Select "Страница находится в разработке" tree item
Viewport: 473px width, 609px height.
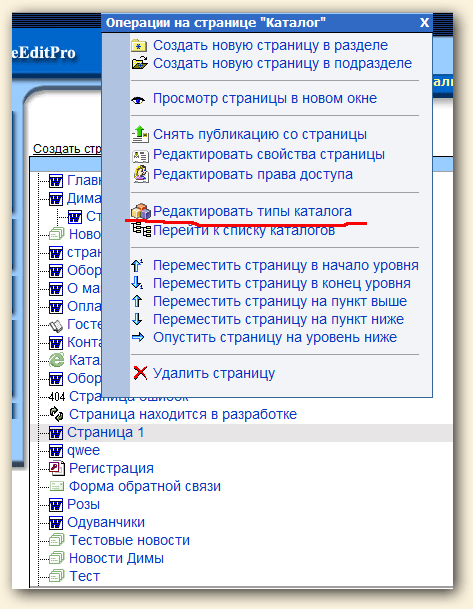coord(183,414)
